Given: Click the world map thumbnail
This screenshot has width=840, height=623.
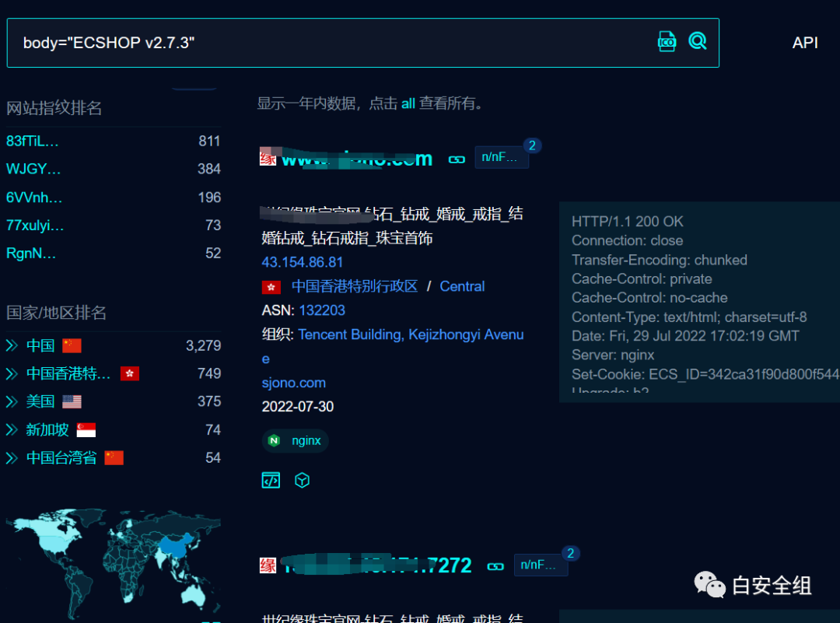Looking at the screenshot, I should click(113, 565).
